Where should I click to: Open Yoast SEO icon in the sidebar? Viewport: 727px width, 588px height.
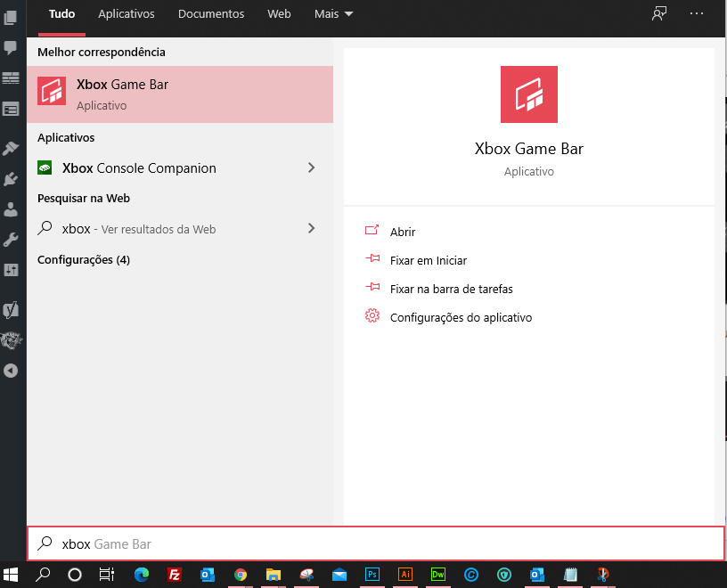point(10,309)
